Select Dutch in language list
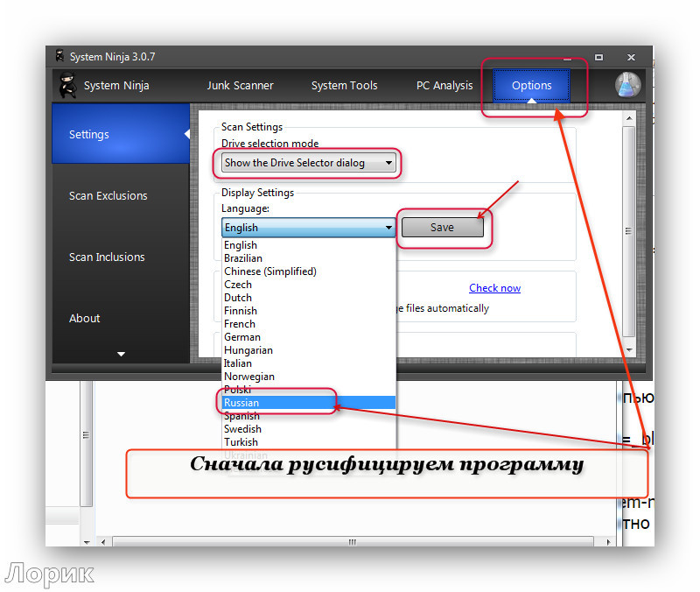 [309, 298]
